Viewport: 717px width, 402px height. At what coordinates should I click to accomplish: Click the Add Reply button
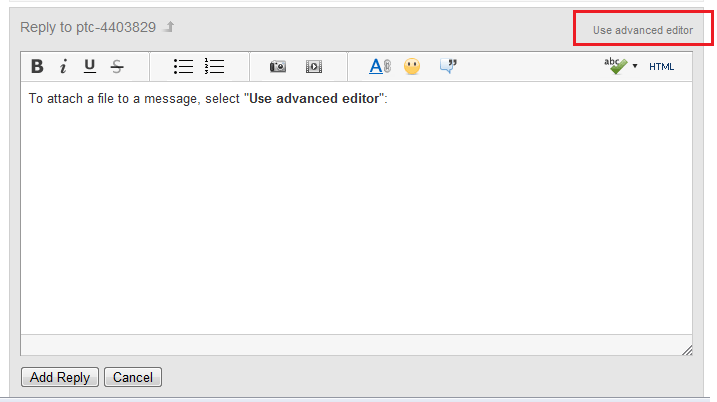coord(60,377)
